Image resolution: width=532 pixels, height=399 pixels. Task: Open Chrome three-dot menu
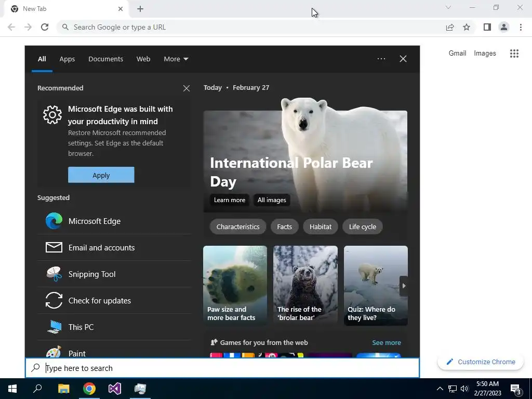pyautogui.click(x=521, y=27)
